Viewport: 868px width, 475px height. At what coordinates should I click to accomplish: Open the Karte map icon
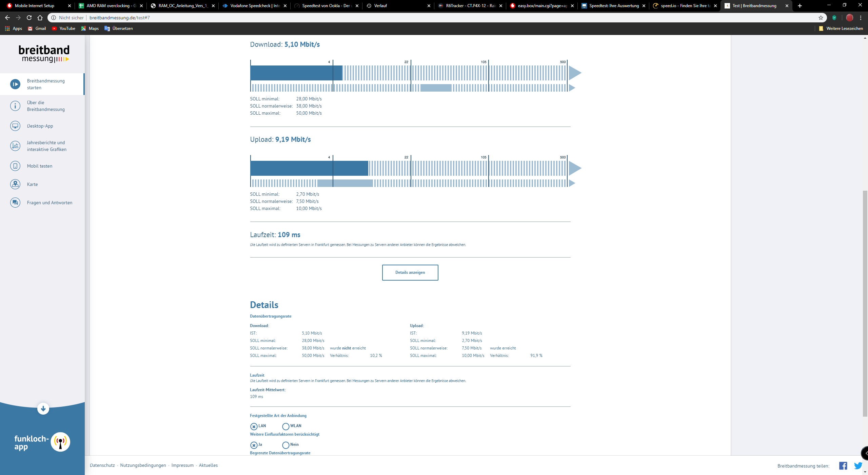click(x=15, y=184)
